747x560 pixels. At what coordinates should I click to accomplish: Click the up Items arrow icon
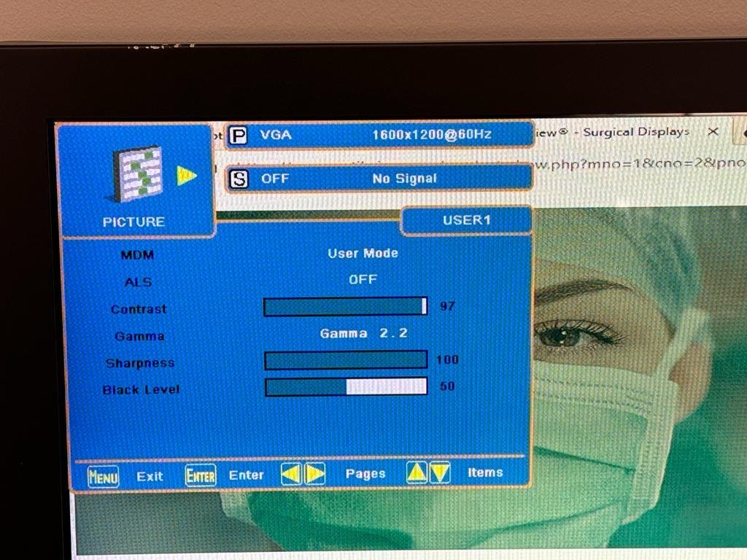point(417,472)
